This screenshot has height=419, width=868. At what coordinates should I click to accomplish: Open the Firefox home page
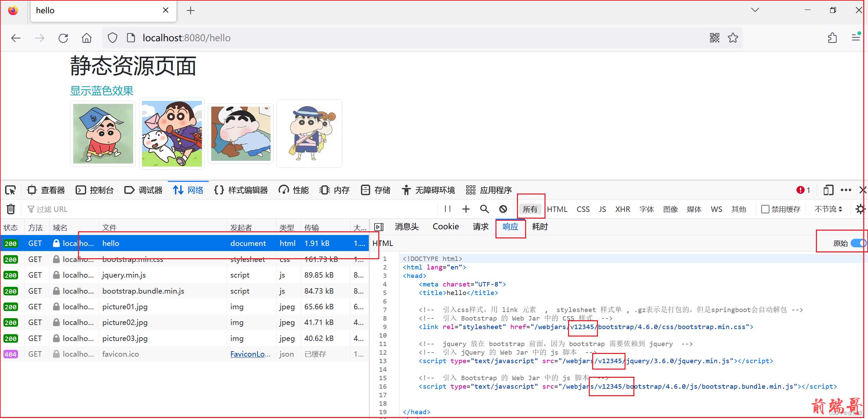tap(86, 38)
